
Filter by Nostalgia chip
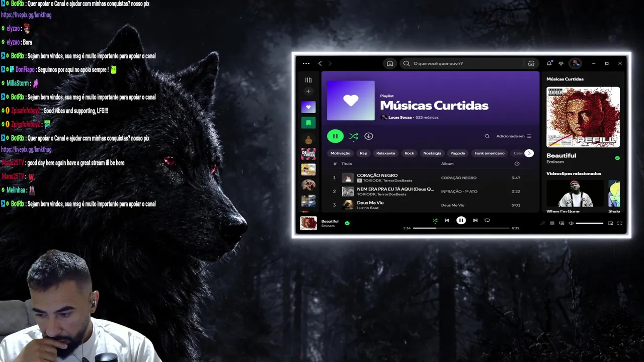(x=432, y=153)
